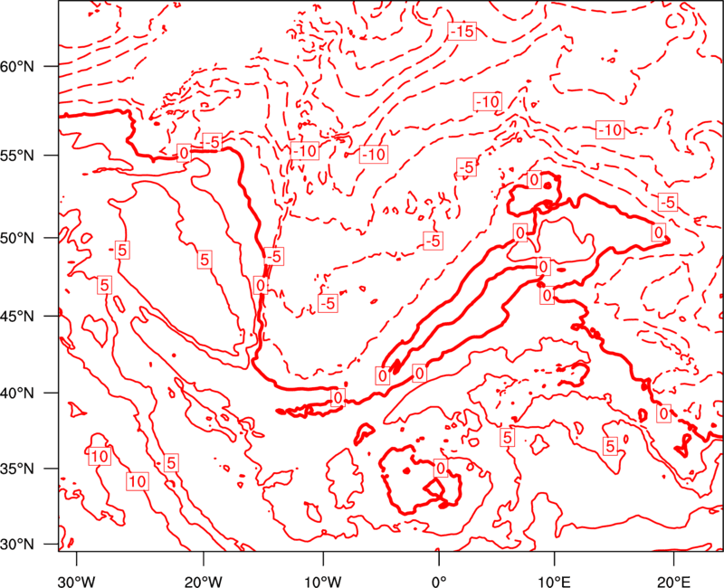Click the 10°W longitude axis label

click(x=322, y=581)
